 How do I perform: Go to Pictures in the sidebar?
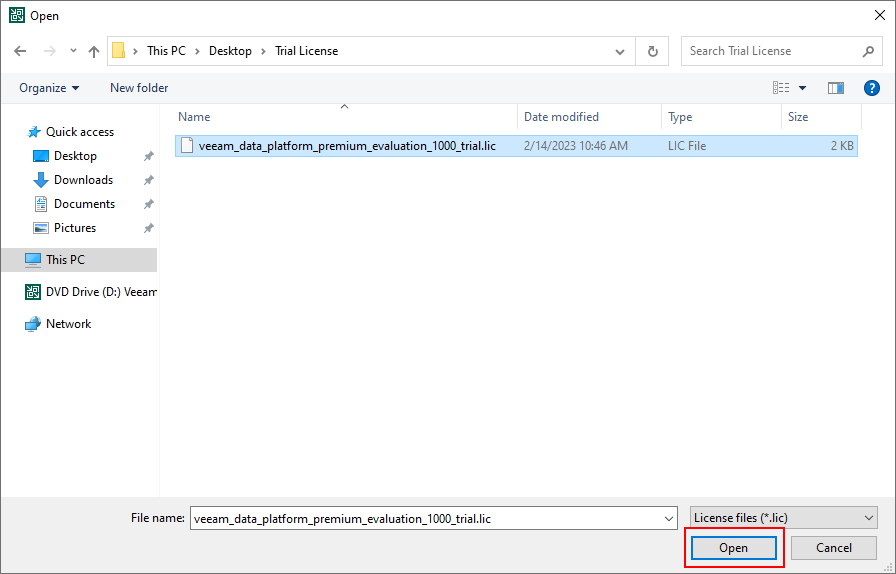click(75, 228)
